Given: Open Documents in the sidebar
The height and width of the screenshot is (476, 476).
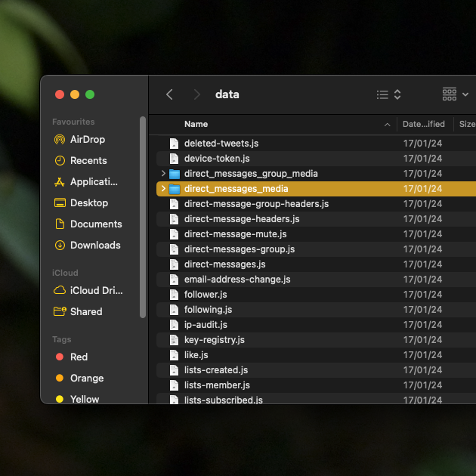Looking at the screenshot, I should [95, 224].
